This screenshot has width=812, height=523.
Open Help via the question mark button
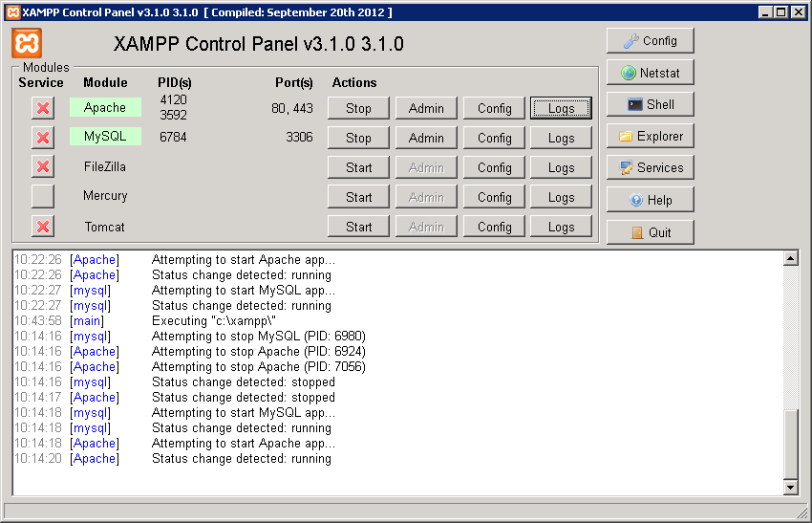[x=650, y=200]
